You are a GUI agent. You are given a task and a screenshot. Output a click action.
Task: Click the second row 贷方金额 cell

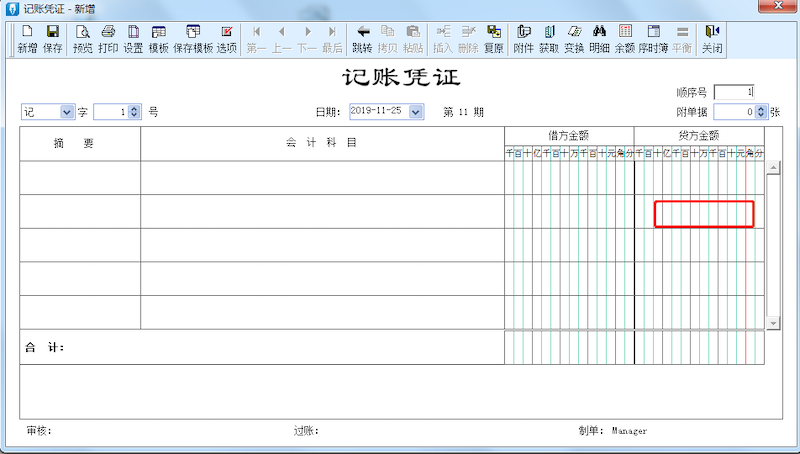point(699,211)
